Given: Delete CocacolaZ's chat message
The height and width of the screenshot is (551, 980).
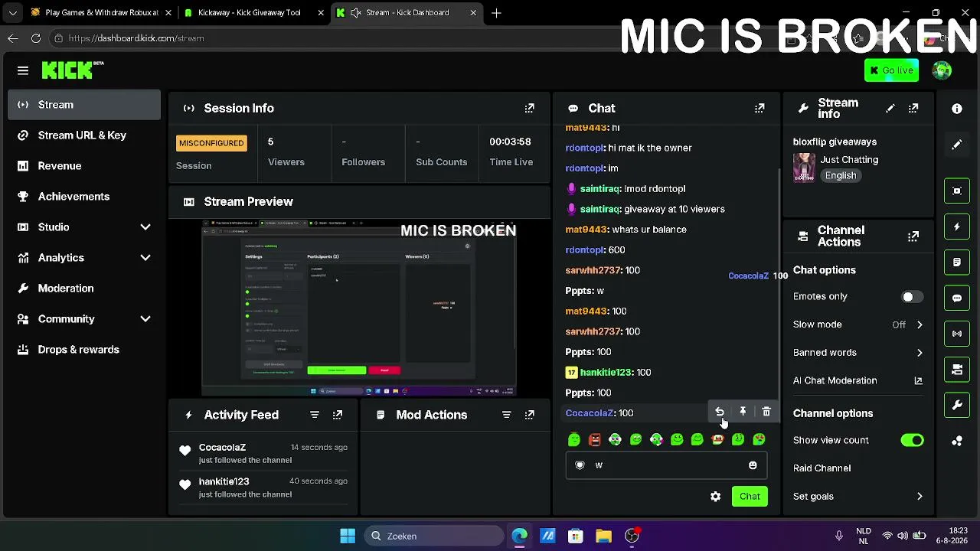Looking at the screenshot, I should coord(766,412).
